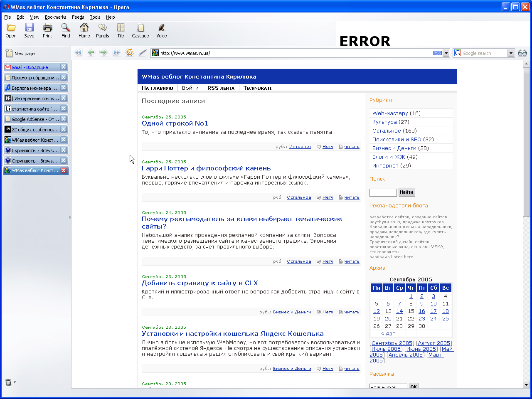Click the На главную nav link
The image size is (532, 399).
coord(157,88)
